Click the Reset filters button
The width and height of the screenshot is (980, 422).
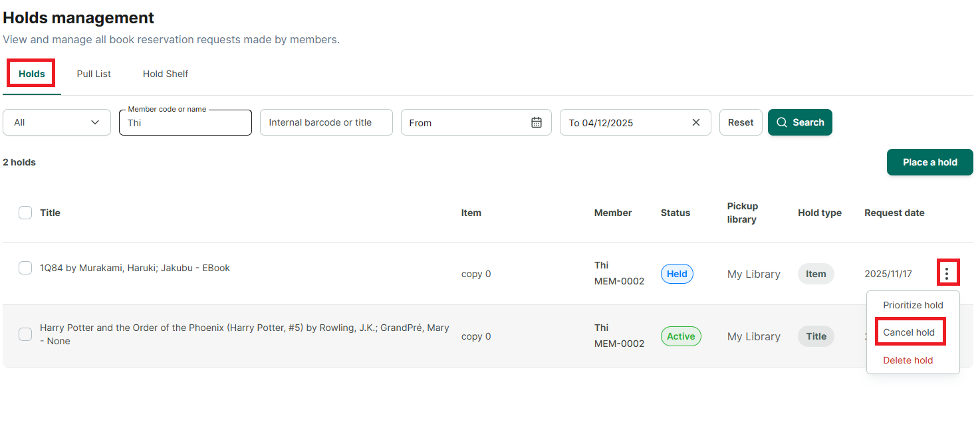pyautogui.click(x=741, y=122)
